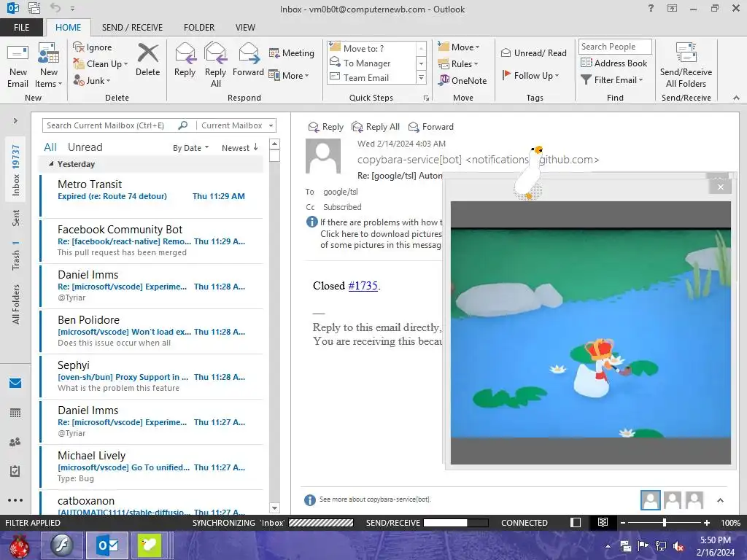Viewport: 747px width, 560px height.
Task: Open the Filter Email dropdown
Action: [612, 80]
